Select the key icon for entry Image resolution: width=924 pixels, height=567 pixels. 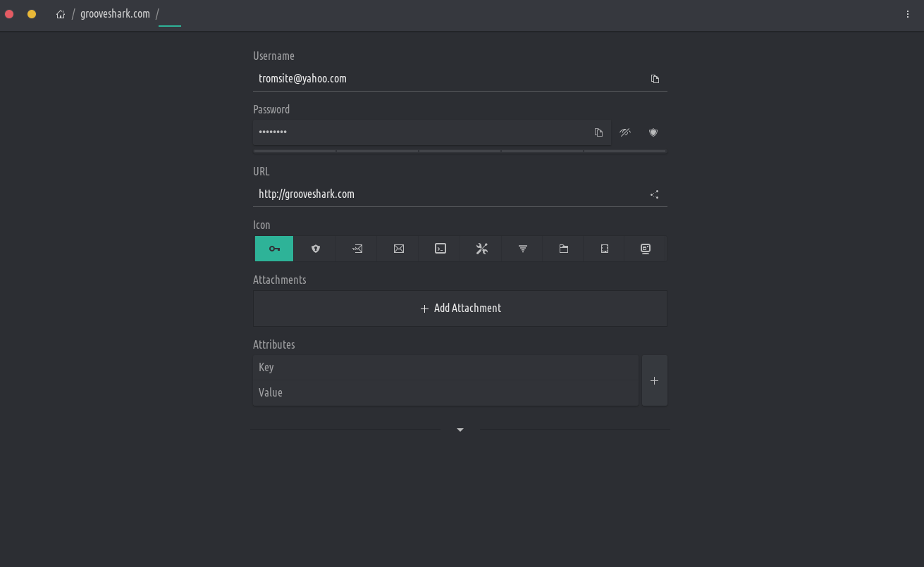pos(274,249)
